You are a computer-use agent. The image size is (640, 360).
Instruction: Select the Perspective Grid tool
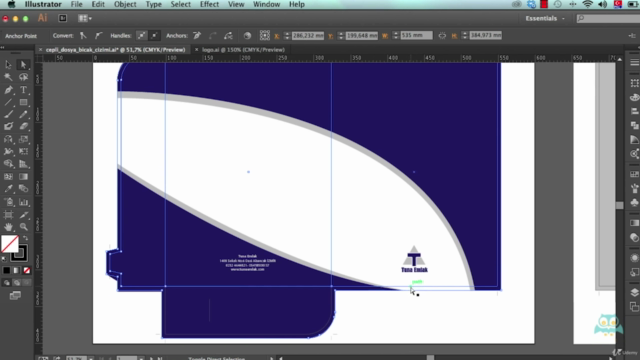pyautogui.click(x=23, y=164)
